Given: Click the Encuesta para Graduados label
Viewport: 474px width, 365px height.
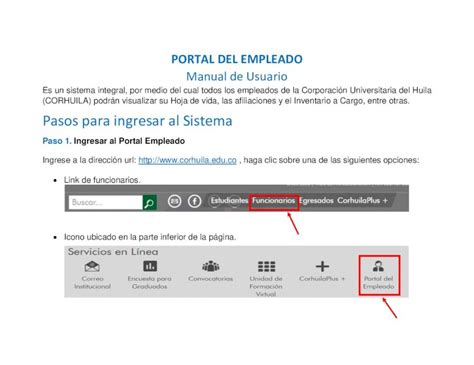Looking at the screenshot, I should [150, 283].
